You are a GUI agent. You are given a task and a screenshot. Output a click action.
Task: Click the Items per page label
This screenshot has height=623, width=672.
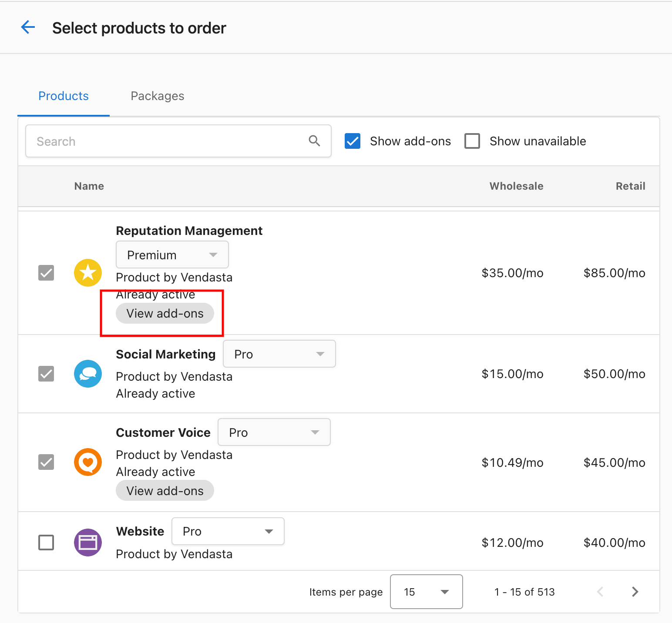[346, 592]
